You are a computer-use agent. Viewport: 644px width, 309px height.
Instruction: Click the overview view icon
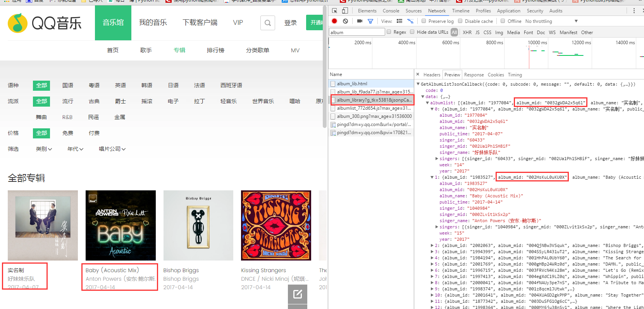click(x=410, y=21)
